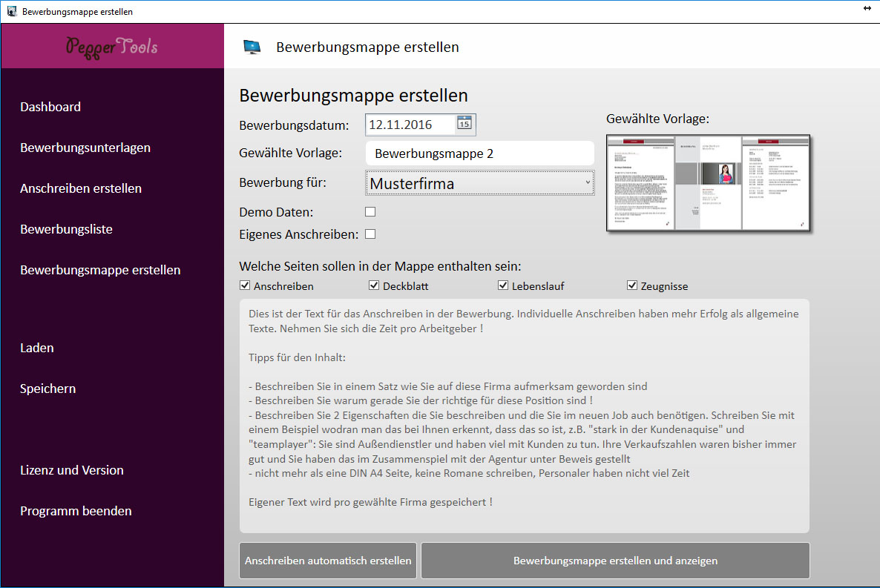
Task: Select Anschreiben erstellen in the sidebar
Action: (x=81, y=188)
